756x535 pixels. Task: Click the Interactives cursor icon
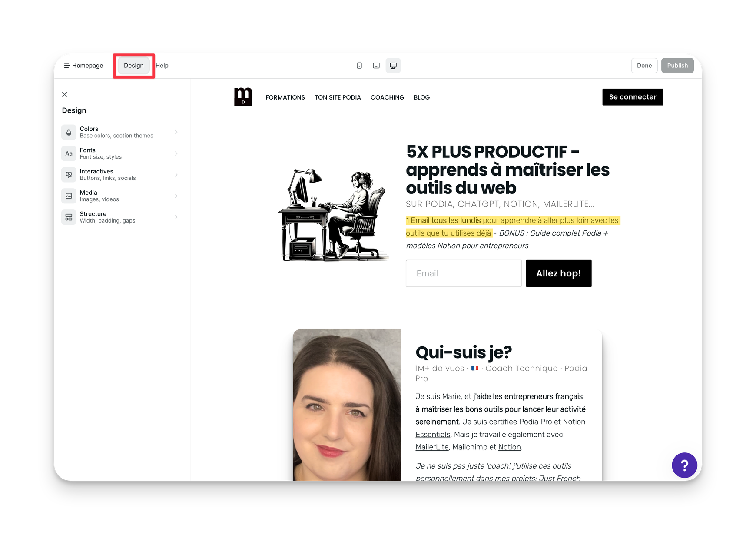point(69,175)
